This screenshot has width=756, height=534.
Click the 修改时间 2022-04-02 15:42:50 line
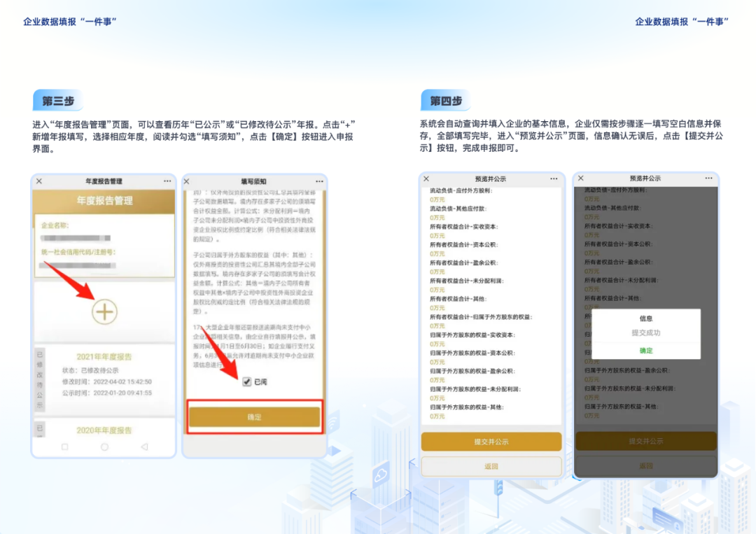tap(106, 381)
